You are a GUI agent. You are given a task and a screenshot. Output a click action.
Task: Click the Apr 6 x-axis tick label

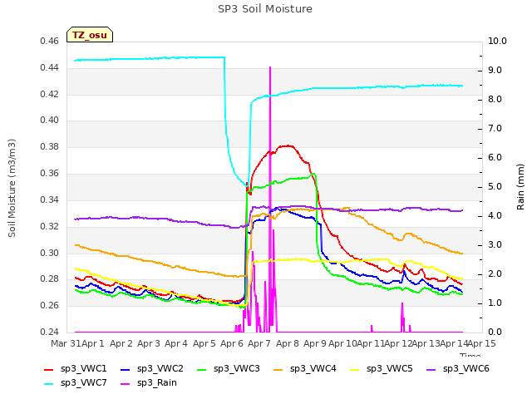[x=232, y=343]
